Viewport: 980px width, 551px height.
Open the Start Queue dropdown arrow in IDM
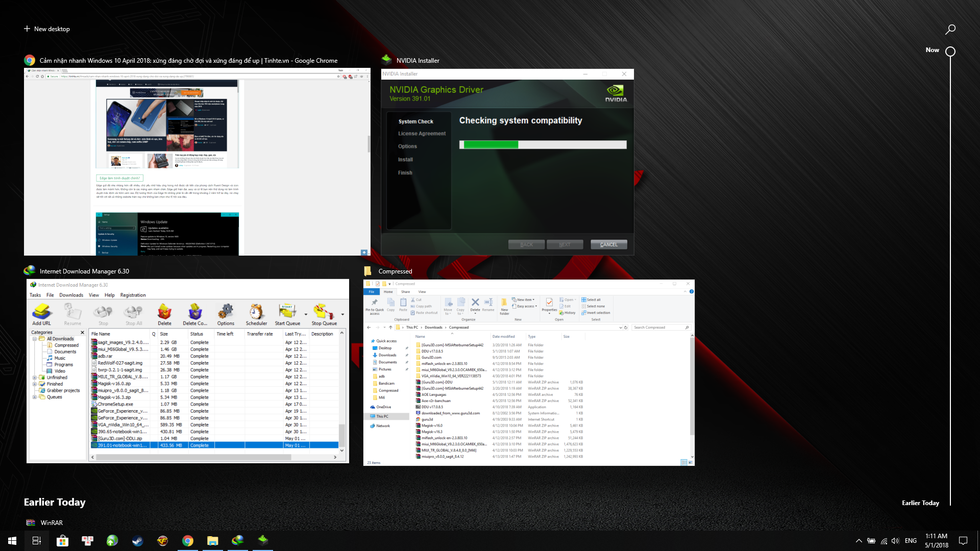306,314
